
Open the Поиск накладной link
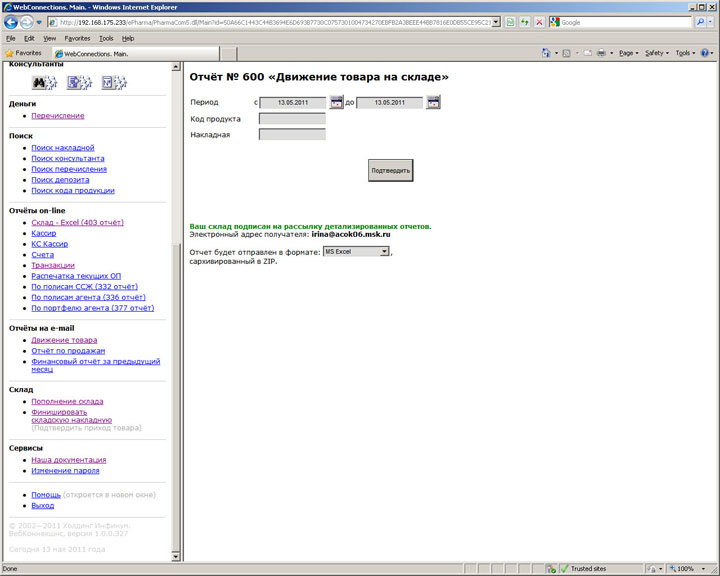pos(63,147)
